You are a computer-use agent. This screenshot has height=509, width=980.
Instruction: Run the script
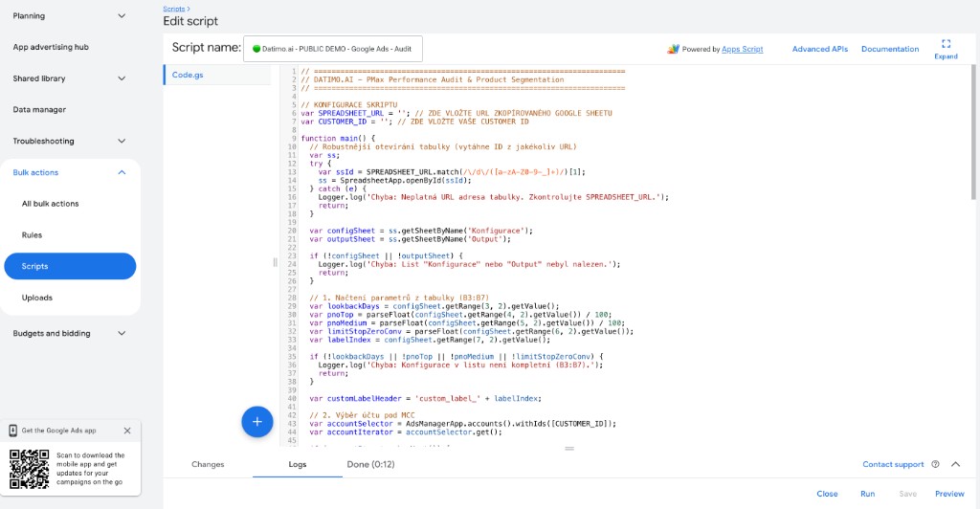pyautogui.click(x=867, y=494)
